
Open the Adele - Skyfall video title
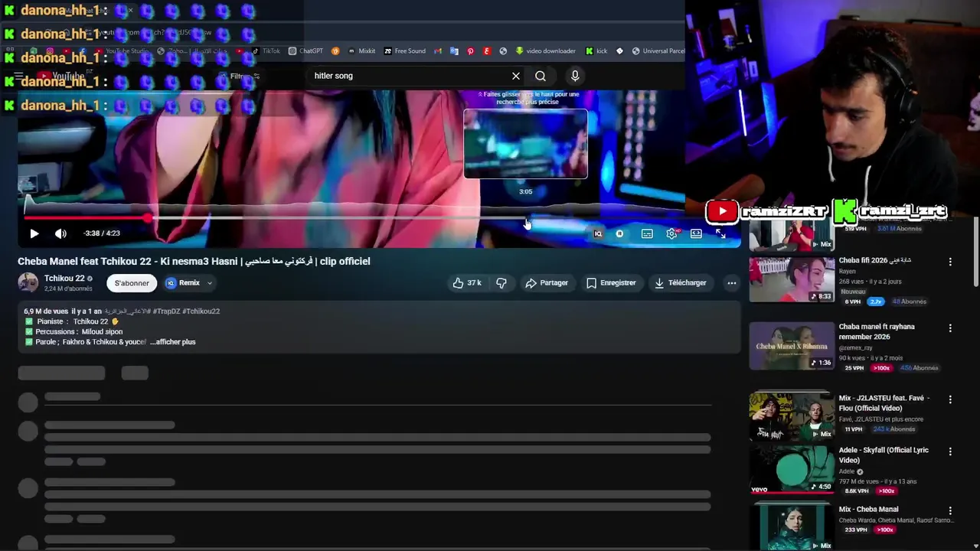[x=884, y=455]
